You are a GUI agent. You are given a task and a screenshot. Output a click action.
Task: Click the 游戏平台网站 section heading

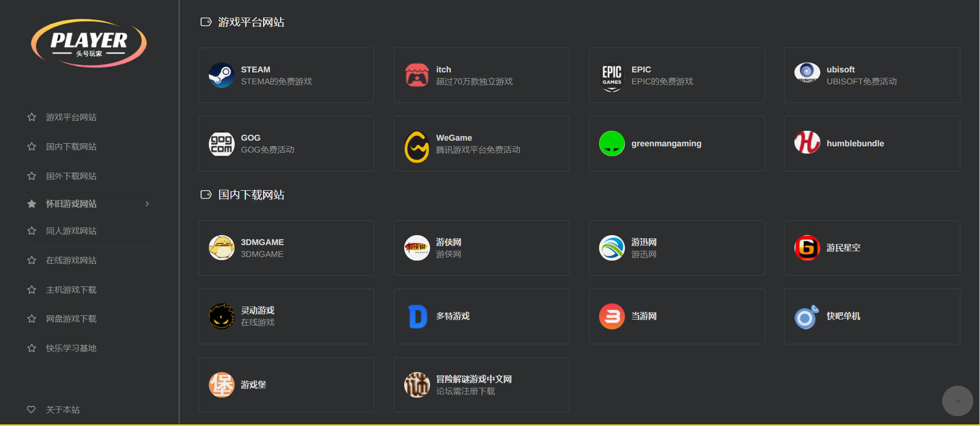coord(251,22)
